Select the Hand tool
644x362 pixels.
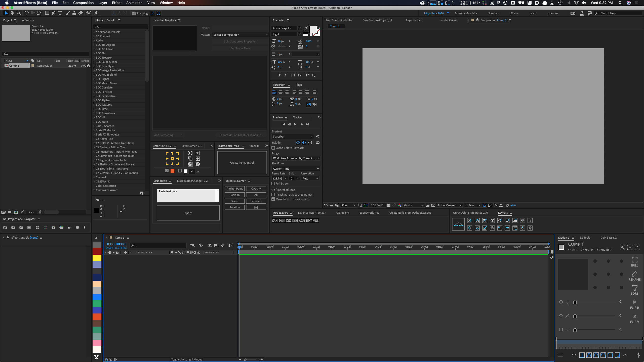click(x=12, y=13)
